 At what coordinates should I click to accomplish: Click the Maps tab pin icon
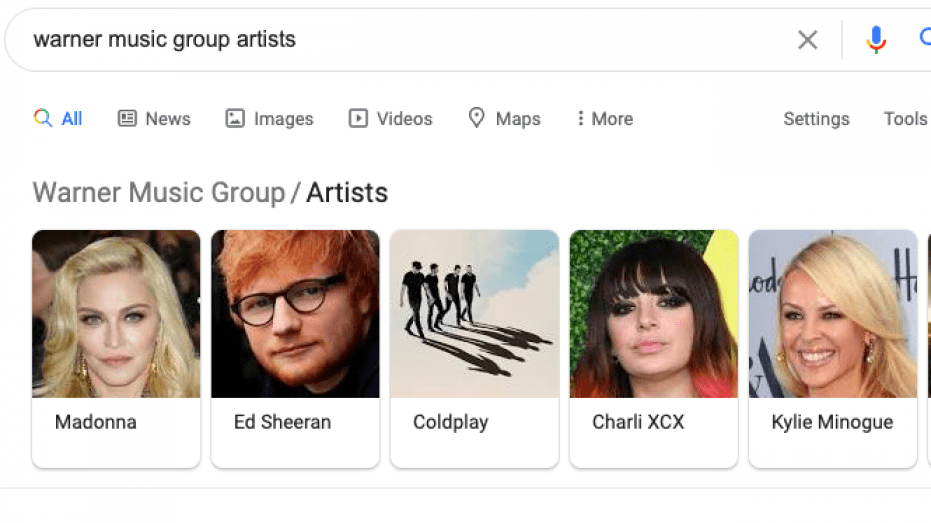tap(477, 118)
